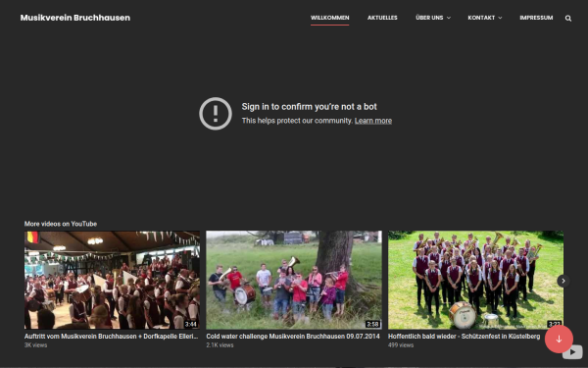Image resolution: width=588 pixels, height=368 pixels.
Task: Expand the Kontakt dropdown arrow
Action: 500,18
